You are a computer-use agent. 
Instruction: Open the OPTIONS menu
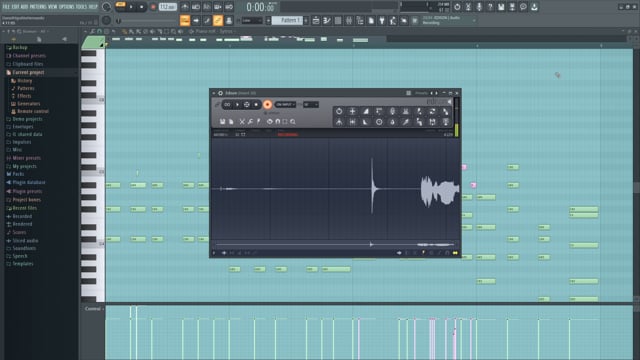pos(67,7)
